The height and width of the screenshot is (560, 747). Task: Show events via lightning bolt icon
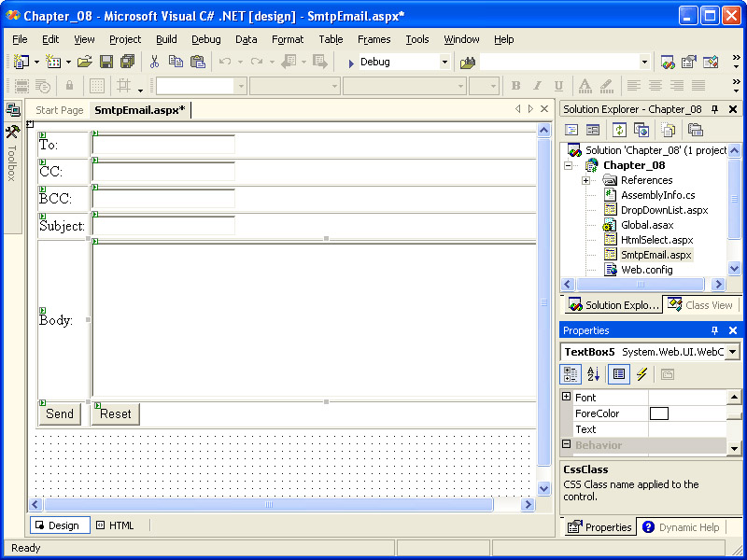pyautogui.click(x=641, y=374)
